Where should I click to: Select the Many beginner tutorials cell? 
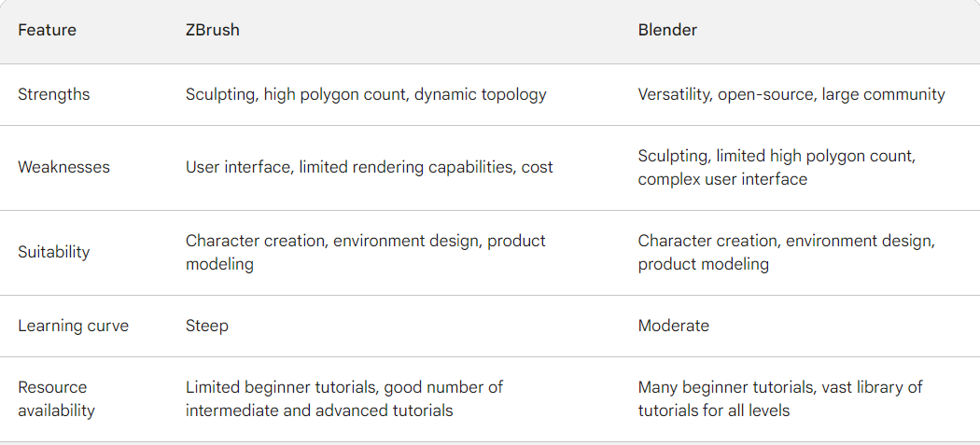pos(780,398)
